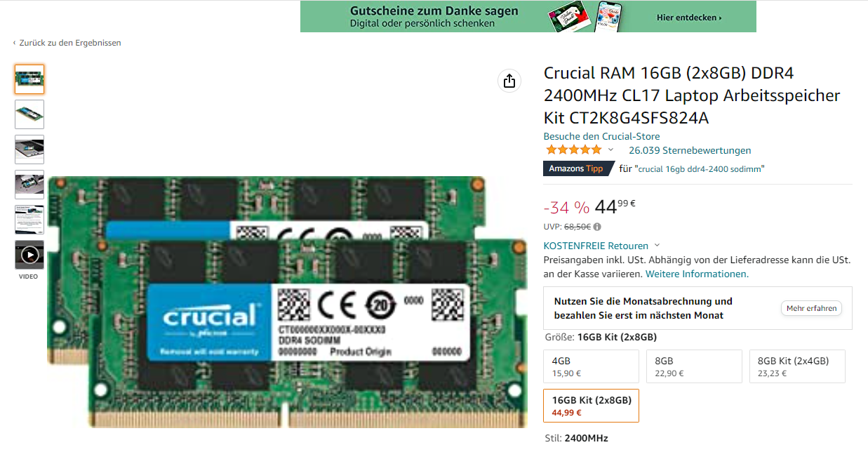This screenshot has width=868, height=452.
Task: Click Hier entdecken on the gift voucher banner
Action: coord(689,18)
